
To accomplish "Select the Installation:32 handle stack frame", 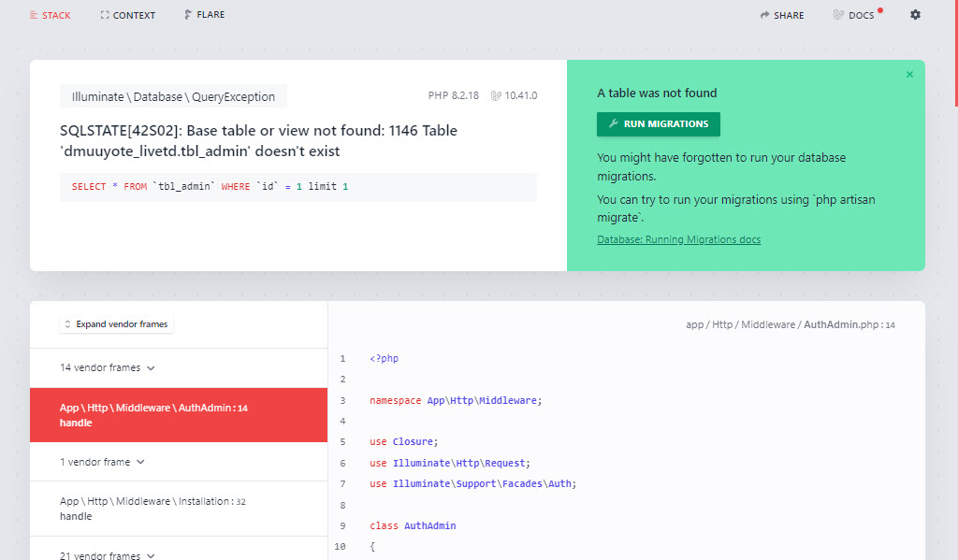I will point(179,509).
